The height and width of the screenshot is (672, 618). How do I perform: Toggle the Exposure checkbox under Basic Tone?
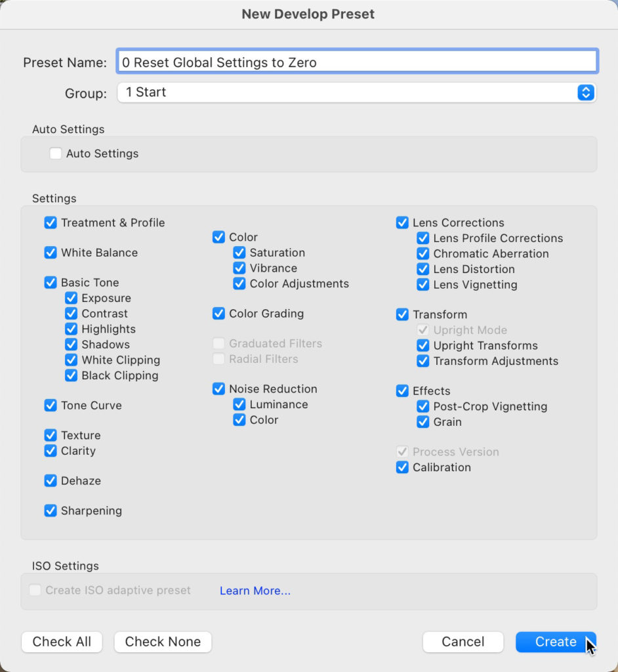[x=71, y=299]
